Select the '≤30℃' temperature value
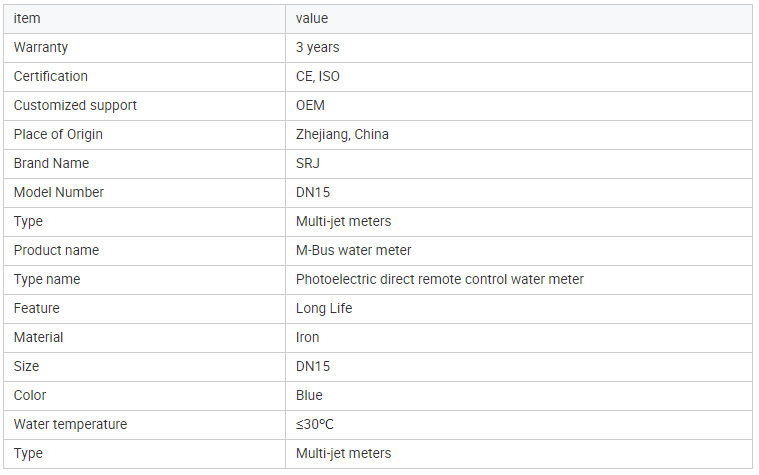The image size is (759, 475). click(314, 424)
